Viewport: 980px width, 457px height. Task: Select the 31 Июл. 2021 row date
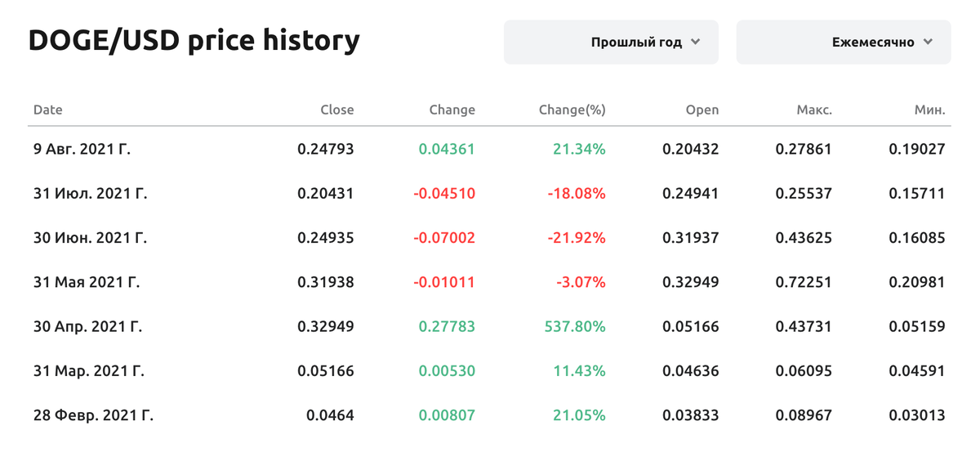coord(90,194)
